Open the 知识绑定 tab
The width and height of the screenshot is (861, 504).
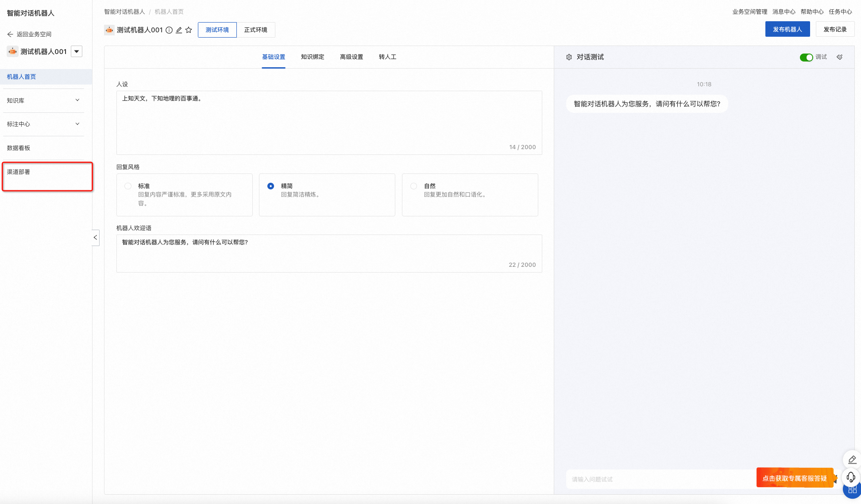(313, 57)
